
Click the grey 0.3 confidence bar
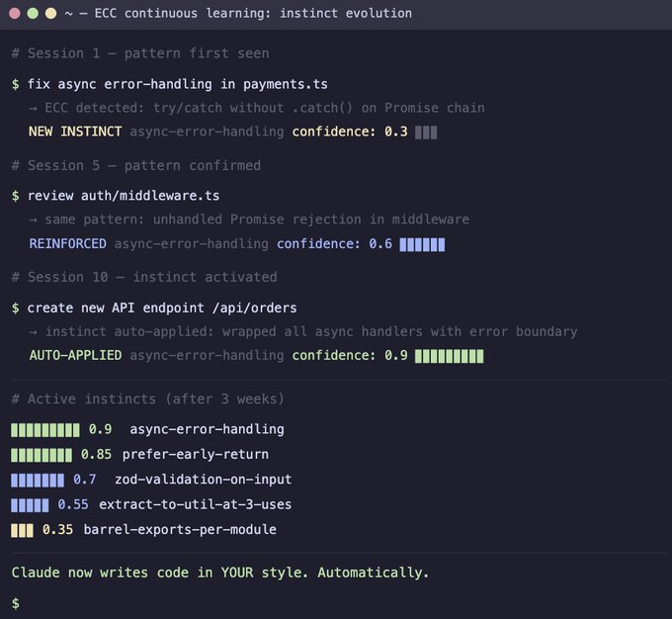pos(426,133)
